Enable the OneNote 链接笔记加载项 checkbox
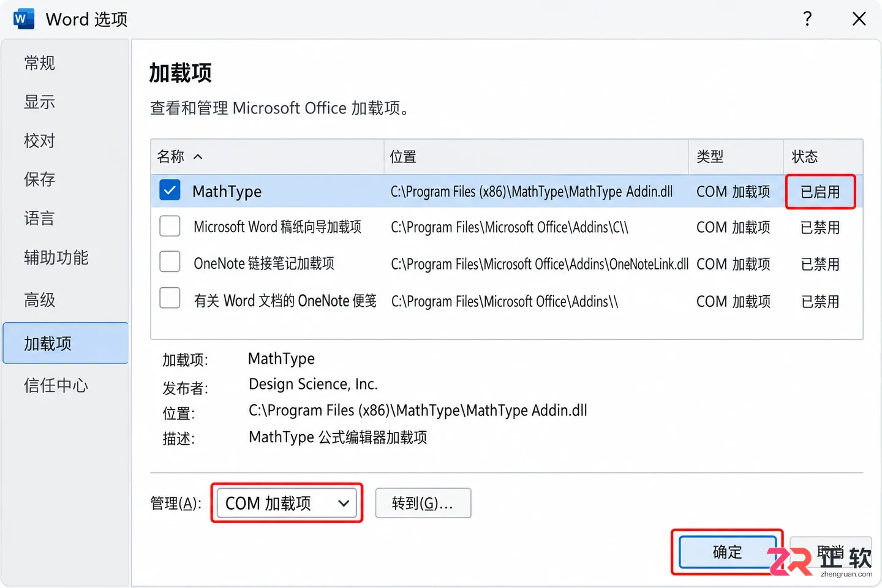The height and width of the screenshot is (588, 882). (170, 262)
